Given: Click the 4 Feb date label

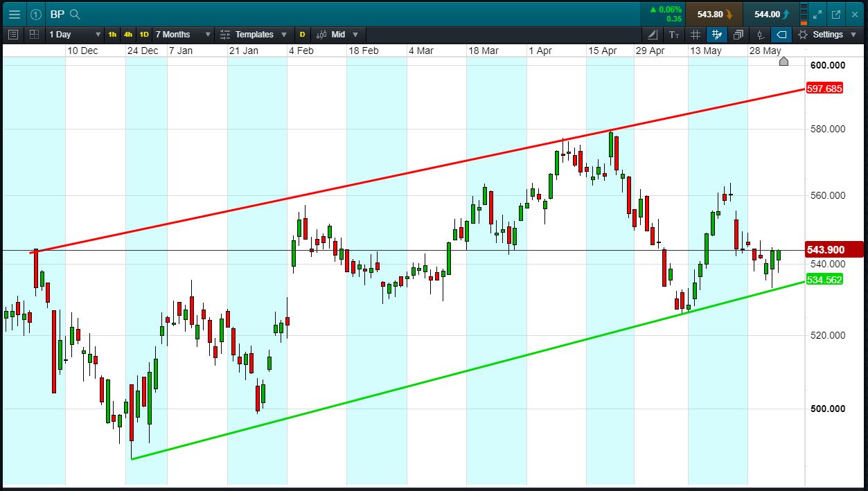Looking at the screenshot, I should 301,51.
